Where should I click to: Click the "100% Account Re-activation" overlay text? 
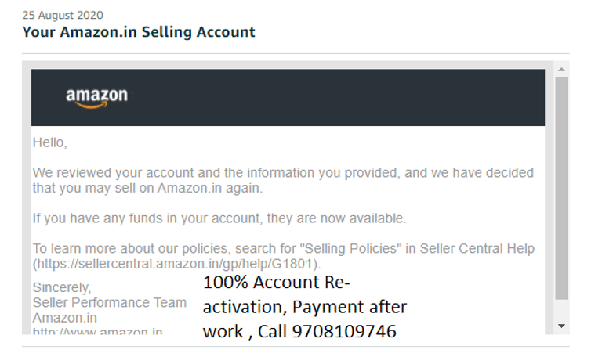coord(278,283)
